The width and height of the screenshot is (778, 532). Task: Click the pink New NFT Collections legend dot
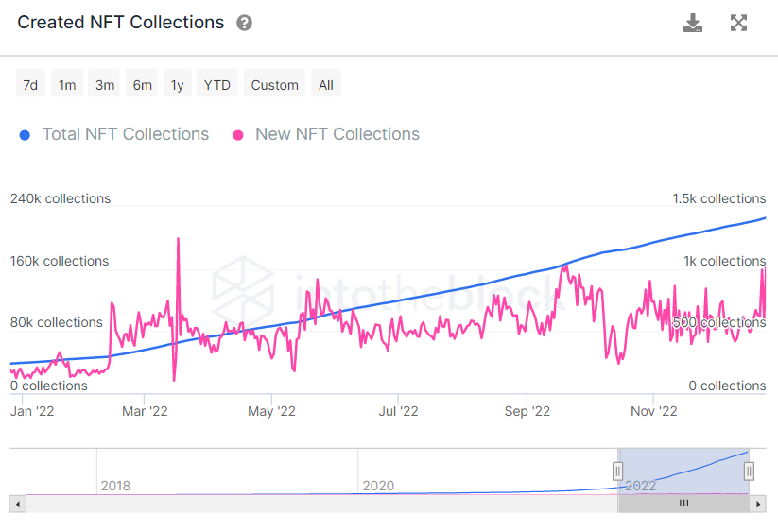coord(238,135)
